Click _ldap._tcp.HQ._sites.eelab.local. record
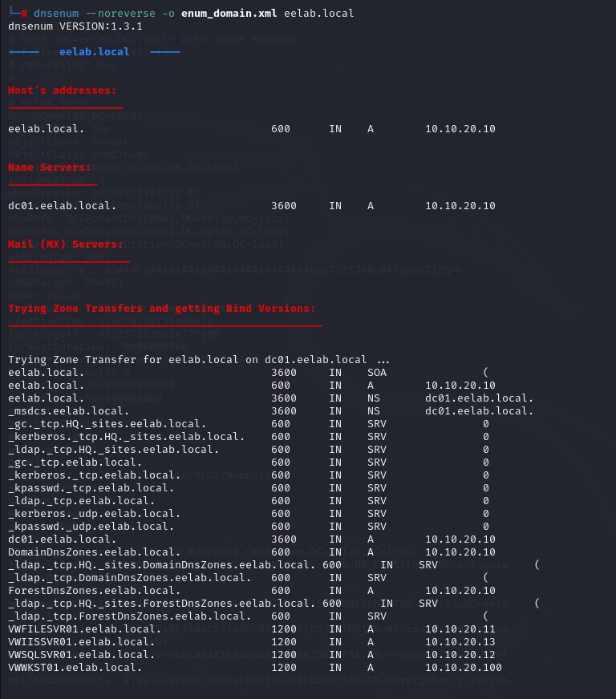Viewport: 616px width, 699px height. [x=113, y=450]
